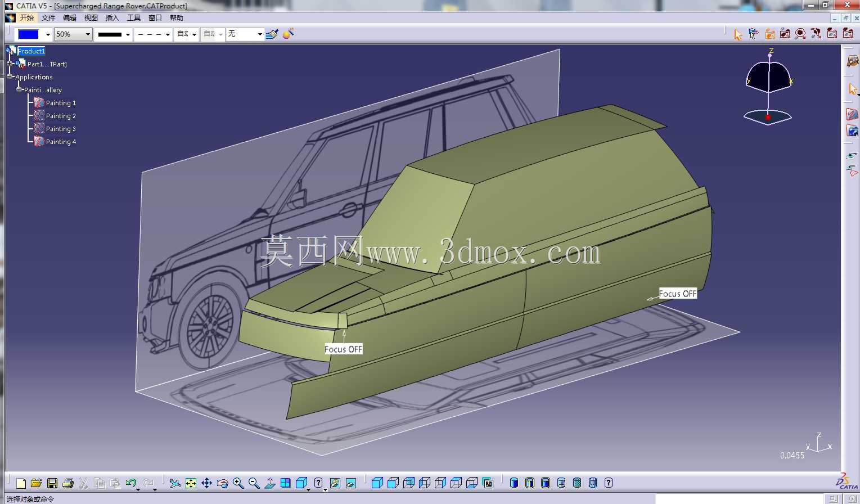Image resolution: width=860 pixels, height=504 pixels.
Task: Click the red compass manipulation point
Action: [x=768, y=117]
